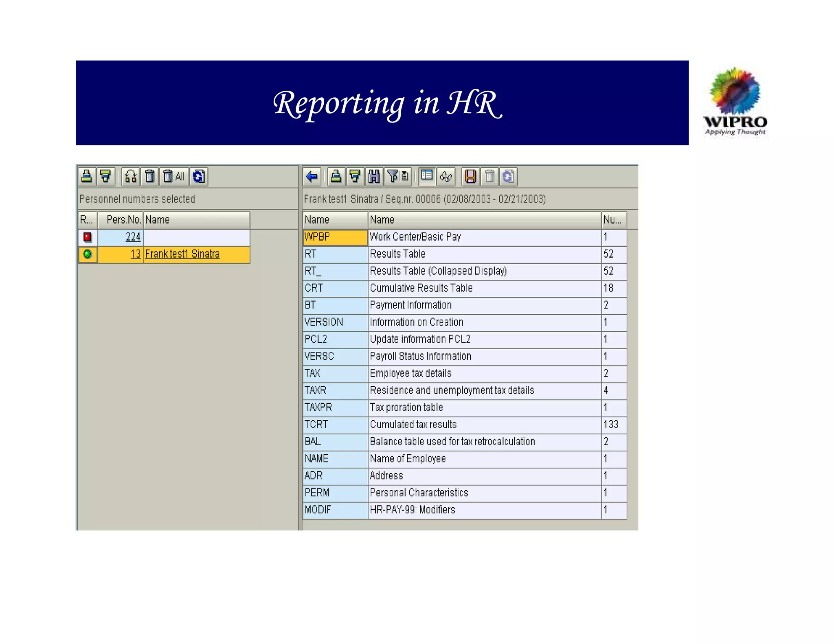Select the WPBP table row

[335, 237]
